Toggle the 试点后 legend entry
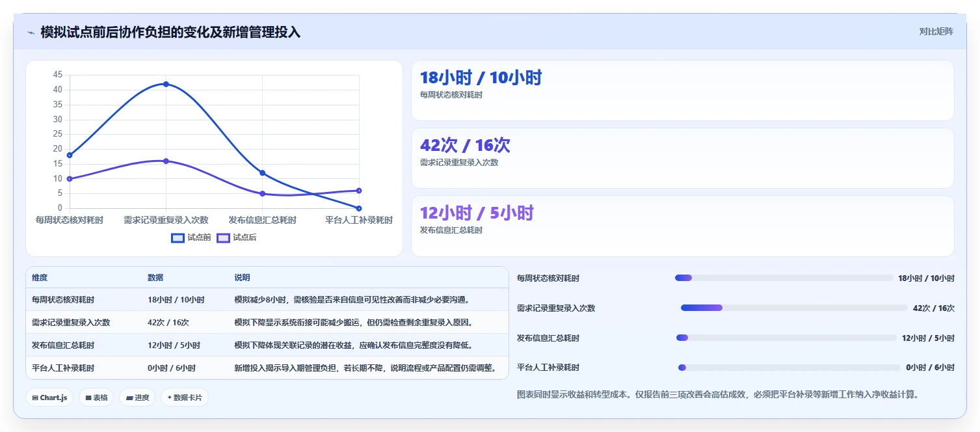 (237, 237)
